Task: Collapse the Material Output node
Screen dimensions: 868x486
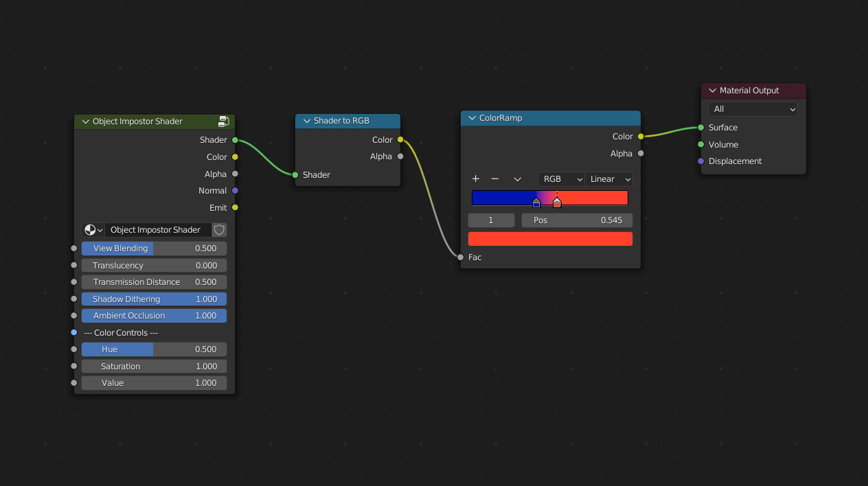Action: [712, 91]
